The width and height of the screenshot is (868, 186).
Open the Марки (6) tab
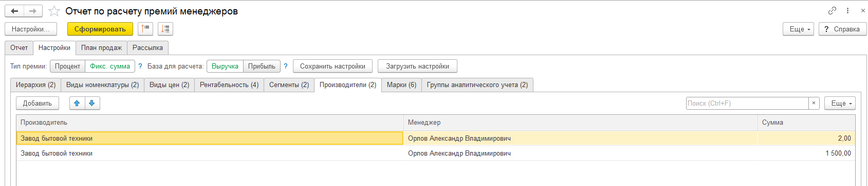(401, 84)
